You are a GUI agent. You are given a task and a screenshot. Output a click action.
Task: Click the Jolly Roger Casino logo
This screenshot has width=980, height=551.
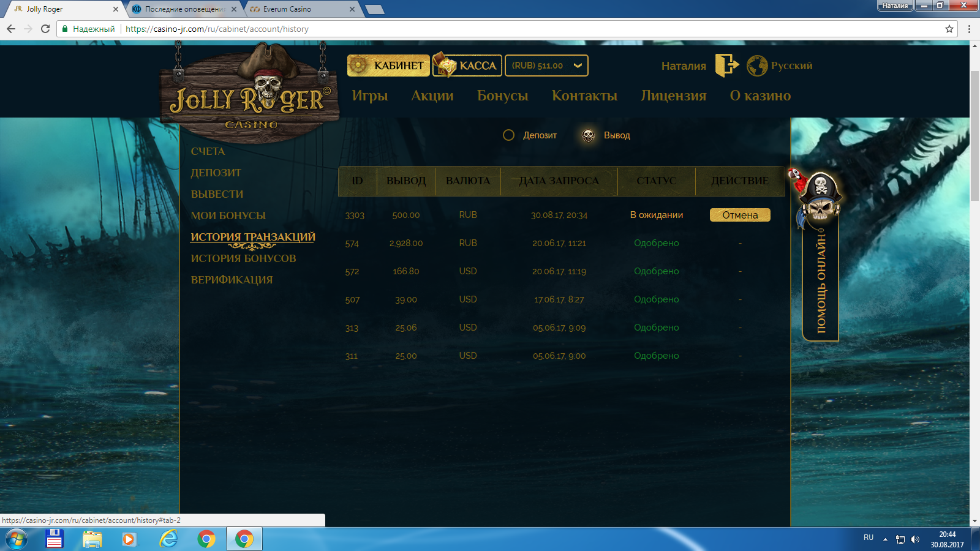pos(250,92)
